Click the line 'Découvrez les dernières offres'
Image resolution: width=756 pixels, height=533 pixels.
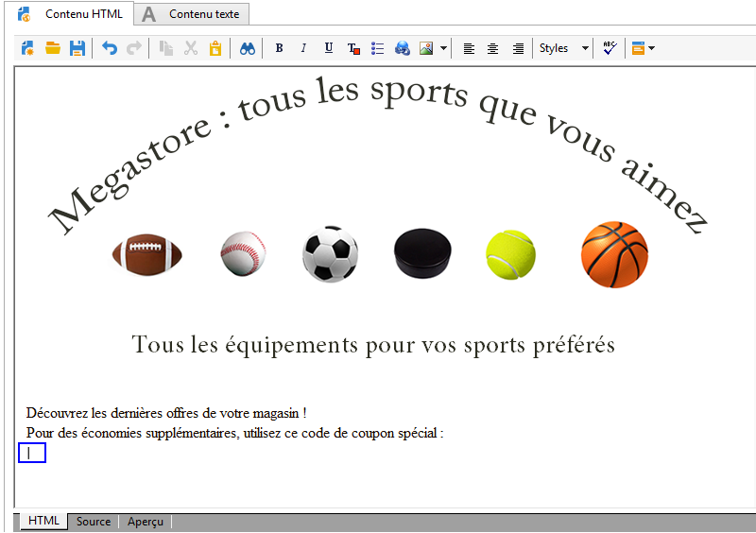coord(166,413)
